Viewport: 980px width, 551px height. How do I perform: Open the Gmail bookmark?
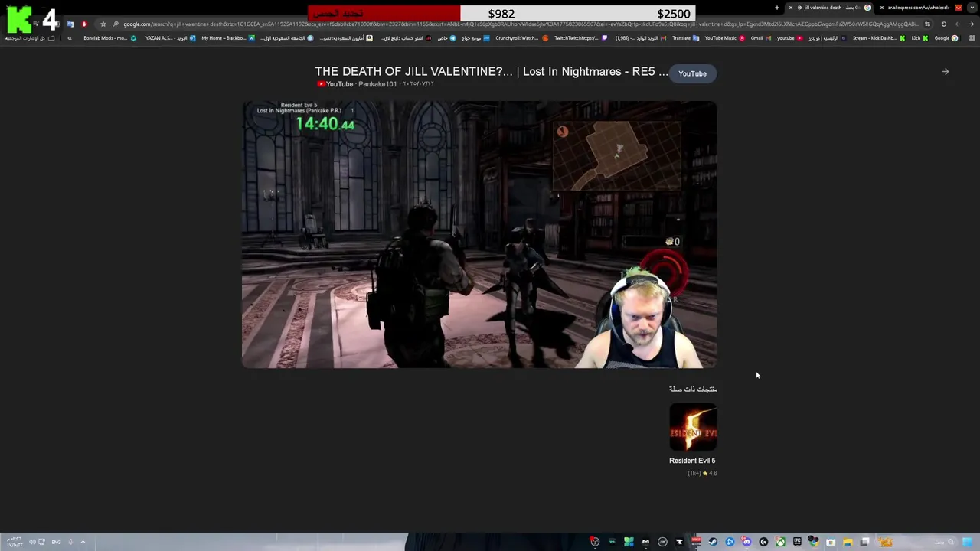[x=761, y=38]
